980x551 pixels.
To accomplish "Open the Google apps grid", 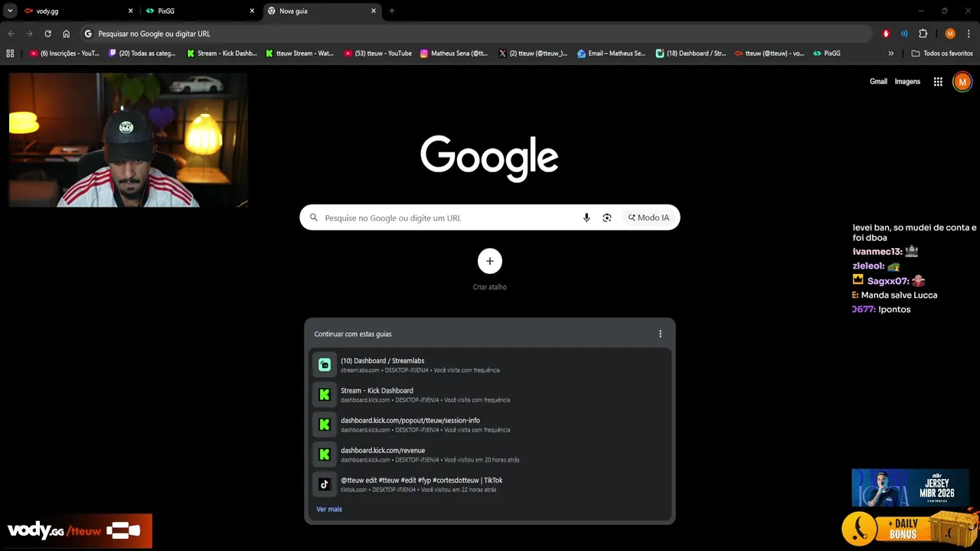I will click(938, 81).
